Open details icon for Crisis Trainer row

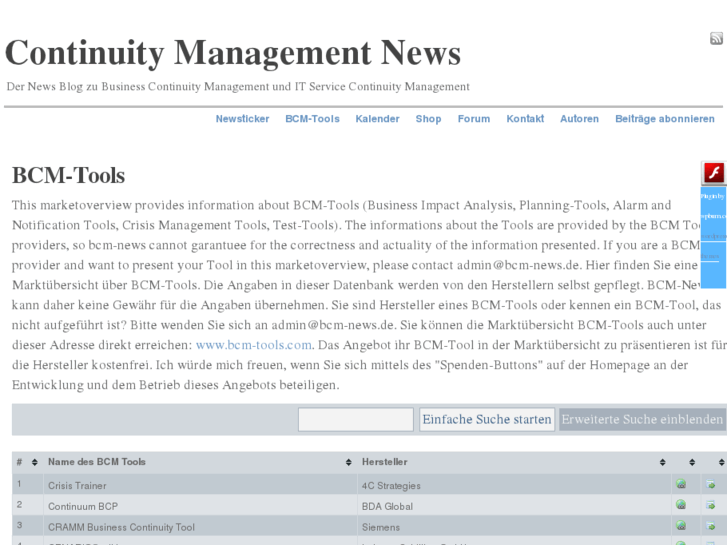coord(710,484)
